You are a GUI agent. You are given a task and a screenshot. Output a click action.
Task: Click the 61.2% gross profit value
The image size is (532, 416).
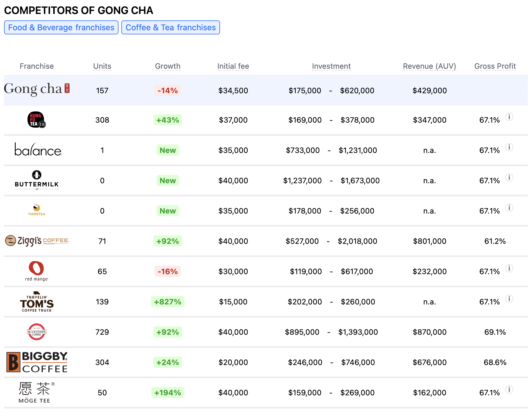pyautogui.click(x=495, y=241)
